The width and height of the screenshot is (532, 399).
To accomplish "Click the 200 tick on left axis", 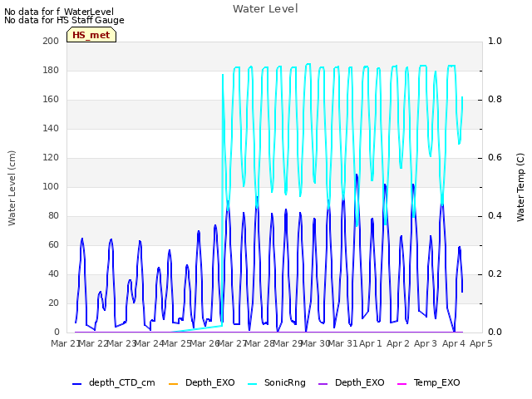I will point(51,41).
